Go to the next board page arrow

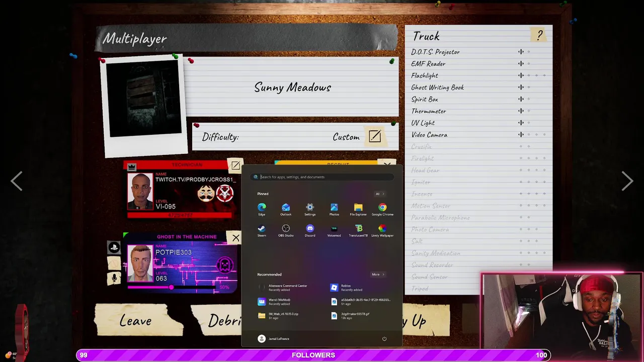tap(627, 181)
